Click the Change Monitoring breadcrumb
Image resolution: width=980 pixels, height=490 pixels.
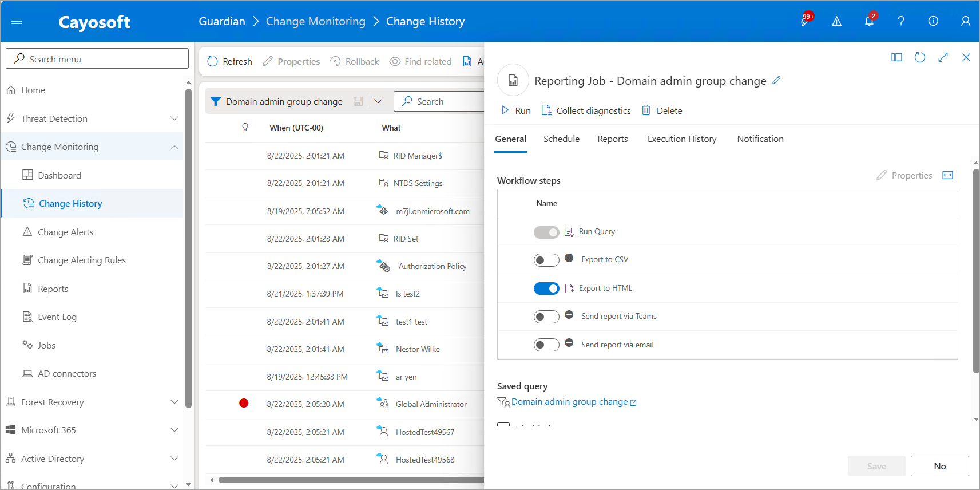[316, 21]
